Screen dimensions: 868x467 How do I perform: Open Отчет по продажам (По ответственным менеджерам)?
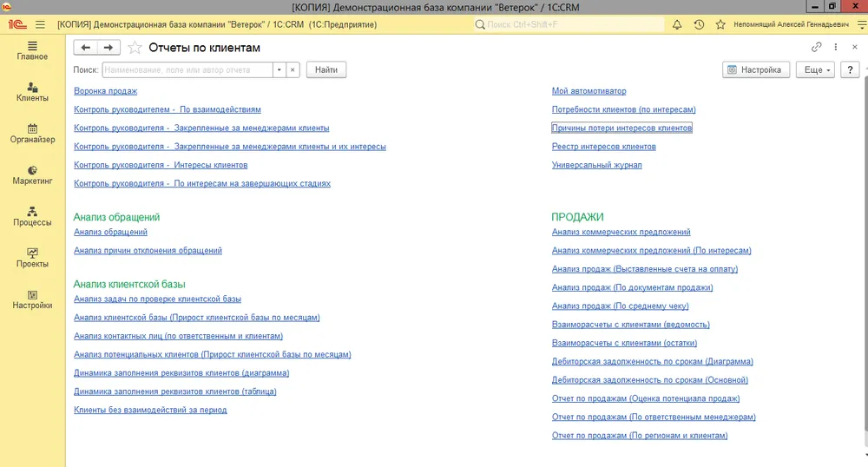654,418
